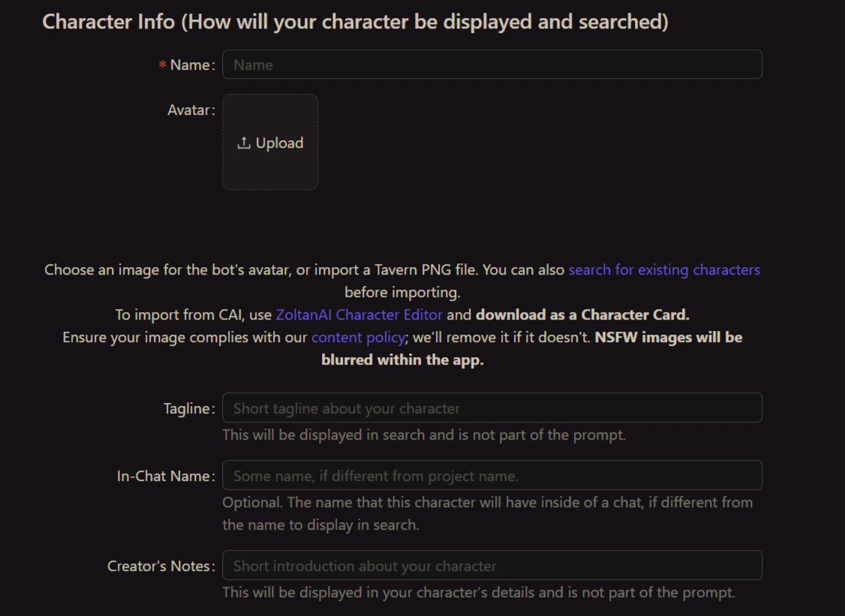Click the Tagline label text

(x=187, y=409)
